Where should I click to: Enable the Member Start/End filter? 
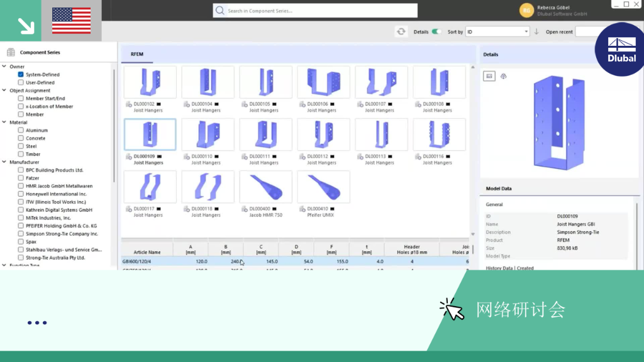point(21,99)
